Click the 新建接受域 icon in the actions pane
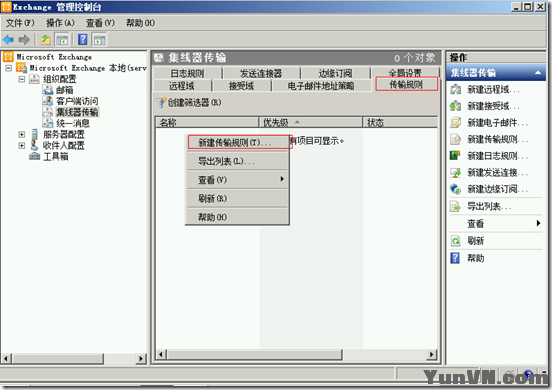The height and width of the screenshot is (390, 552). coord(456,106)
